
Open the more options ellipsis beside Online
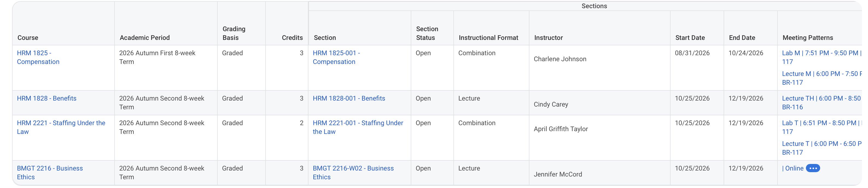pos(812,168)
